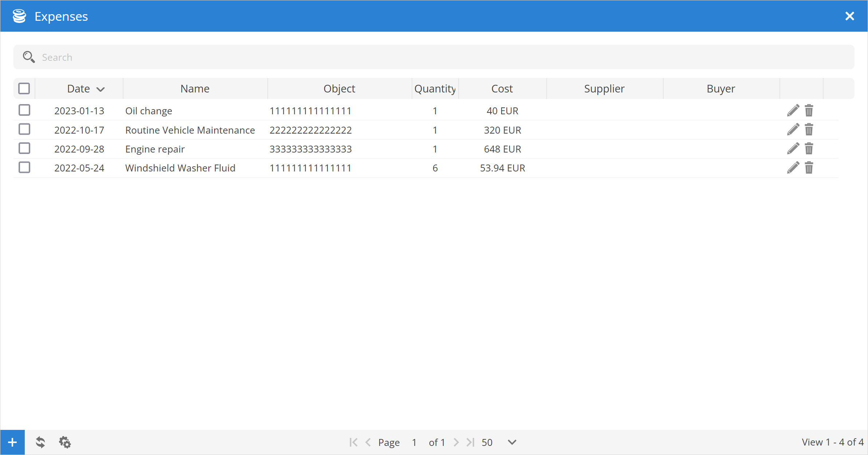Delete the Oil change expense

click(809, 111)
